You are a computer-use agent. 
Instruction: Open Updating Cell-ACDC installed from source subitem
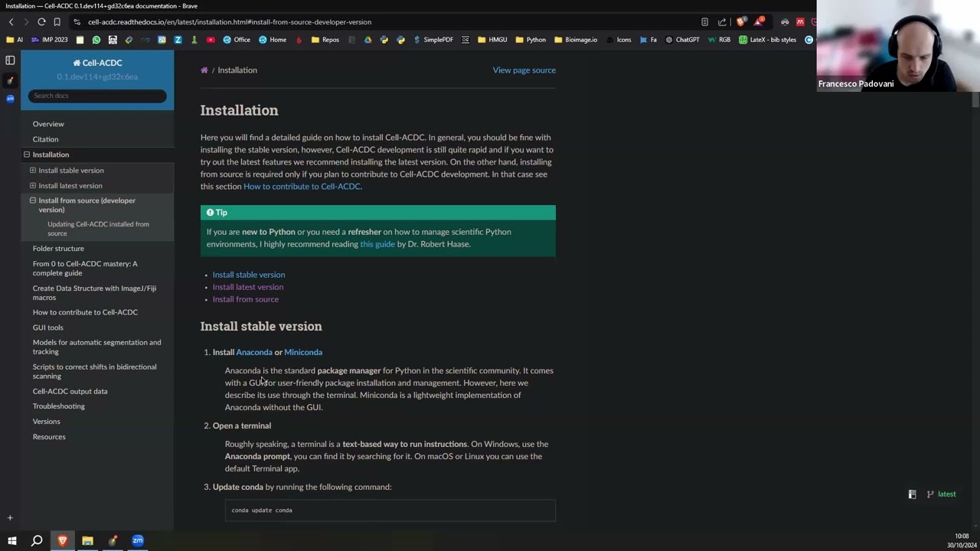click(98, 229)
